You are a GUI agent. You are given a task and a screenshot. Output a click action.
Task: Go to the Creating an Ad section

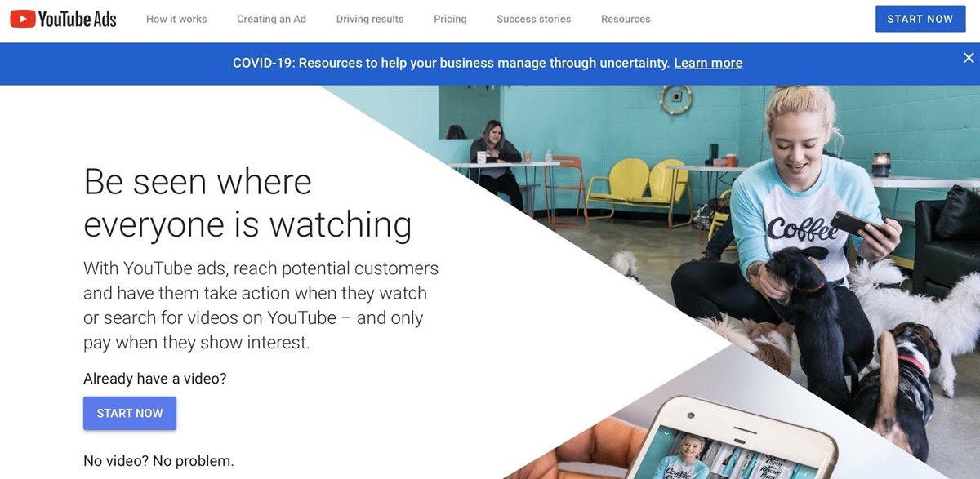pyautogui.click(x=271, y=19)
